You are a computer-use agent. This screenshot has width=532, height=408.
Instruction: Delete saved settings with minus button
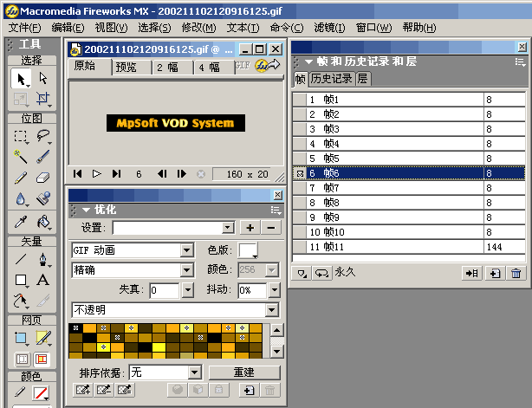[x=271, y=228]
